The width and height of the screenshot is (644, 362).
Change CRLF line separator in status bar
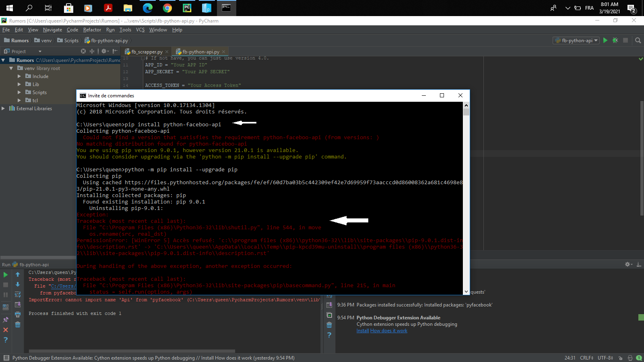coord(586,358)
